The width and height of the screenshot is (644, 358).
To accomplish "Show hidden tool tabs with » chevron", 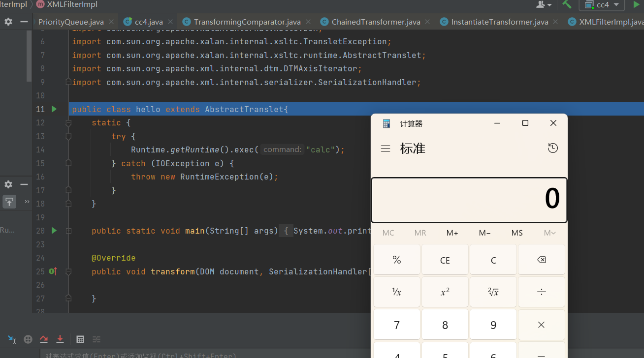I will (x=27, y=201).
